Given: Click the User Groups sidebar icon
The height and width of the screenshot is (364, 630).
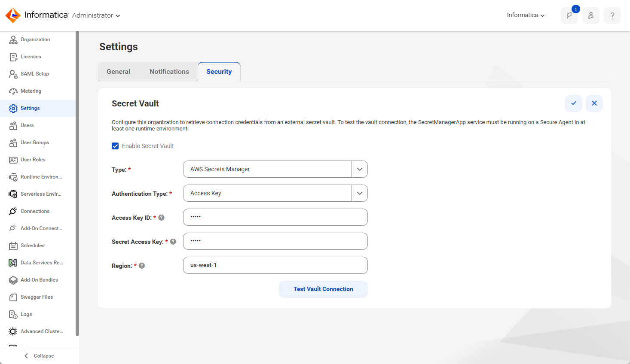Looking at the screenshot, I should click(x=13, y=143).
